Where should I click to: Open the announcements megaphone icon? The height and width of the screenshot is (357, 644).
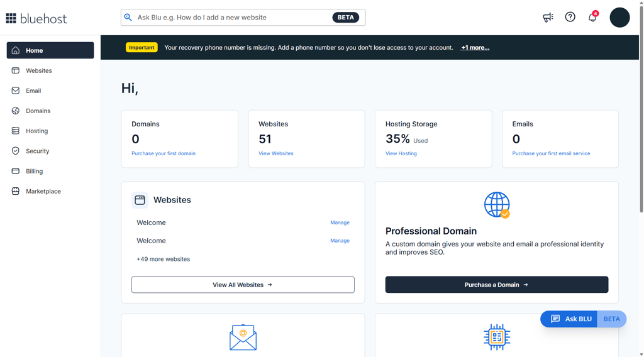548,17
